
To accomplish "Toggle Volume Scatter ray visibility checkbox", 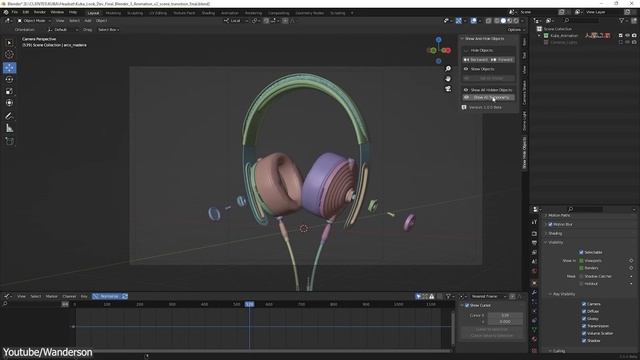I will (584, 333).
